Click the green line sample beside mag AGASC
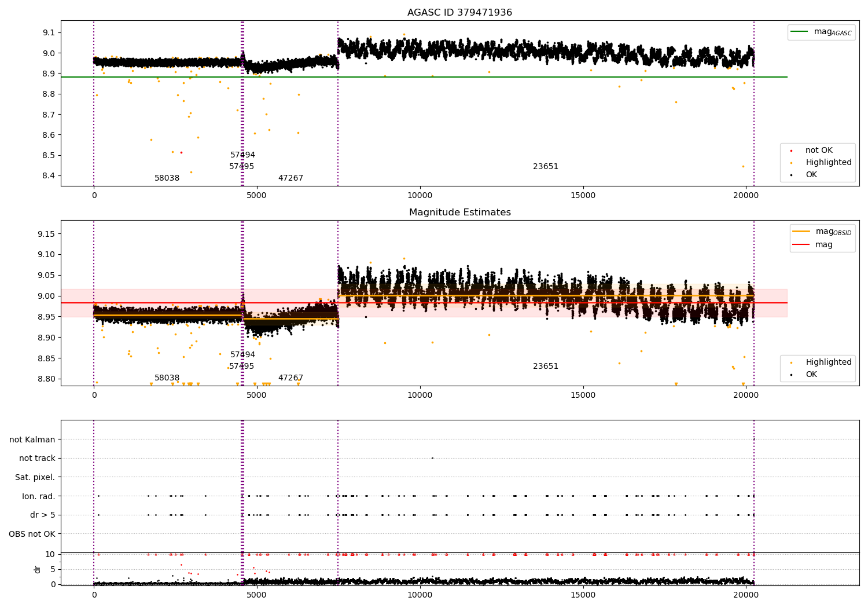This screenshot has width=868, height=608. pos(800,32)
